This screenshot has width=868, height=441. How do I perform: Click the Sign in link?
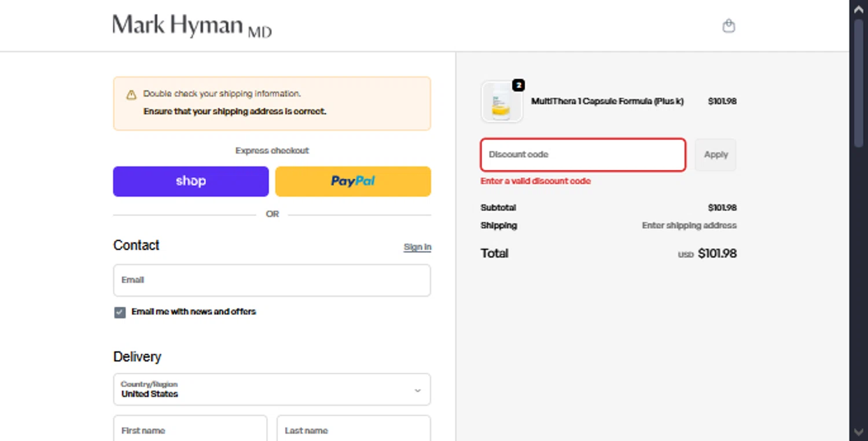tap(417, 247)
